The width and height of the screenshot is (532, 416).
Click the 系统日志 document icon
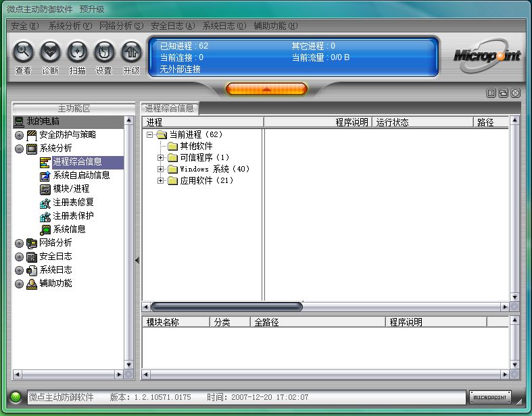[x=32, y=270]
